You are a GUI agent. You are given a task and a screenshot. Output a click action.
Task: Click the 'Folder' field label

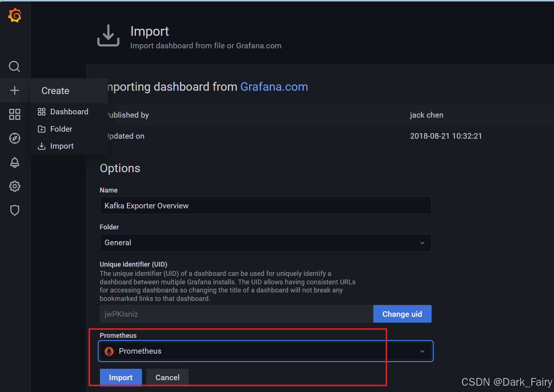tap(109, 227)
